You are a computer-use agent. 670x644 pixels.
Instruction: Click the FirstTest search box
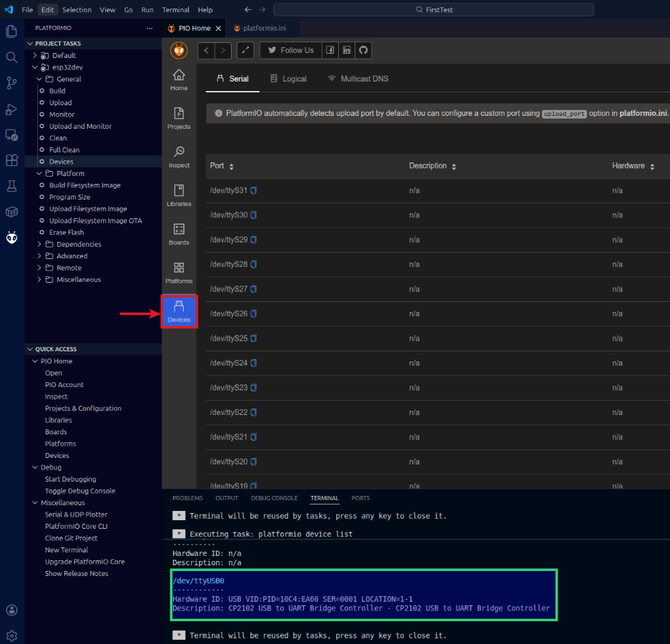(x=433, y=10)
